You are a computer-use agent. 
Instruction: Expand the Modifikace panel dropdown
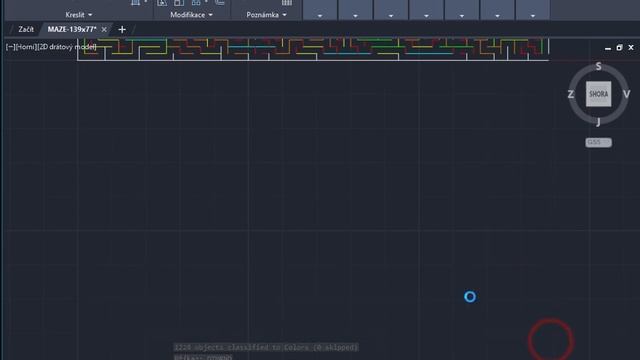coord(191,15)
